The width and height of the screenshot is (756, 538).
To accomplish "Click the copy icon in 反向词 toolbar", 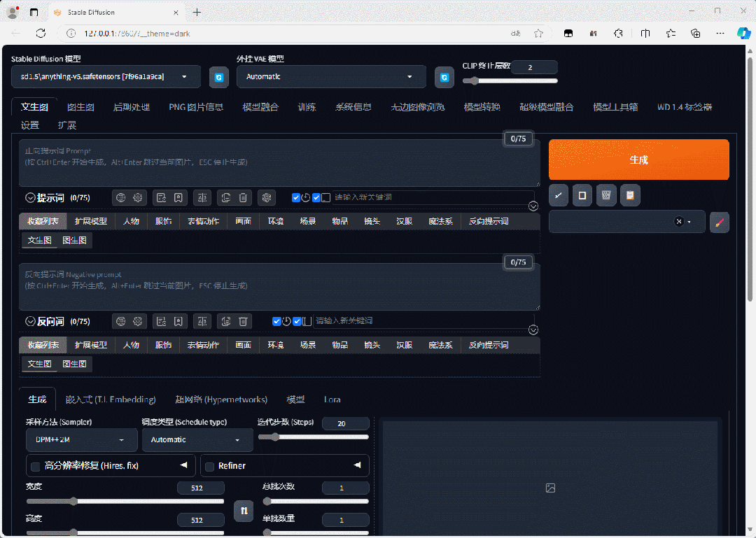I will pyautogui.click(x=225, y=322).
